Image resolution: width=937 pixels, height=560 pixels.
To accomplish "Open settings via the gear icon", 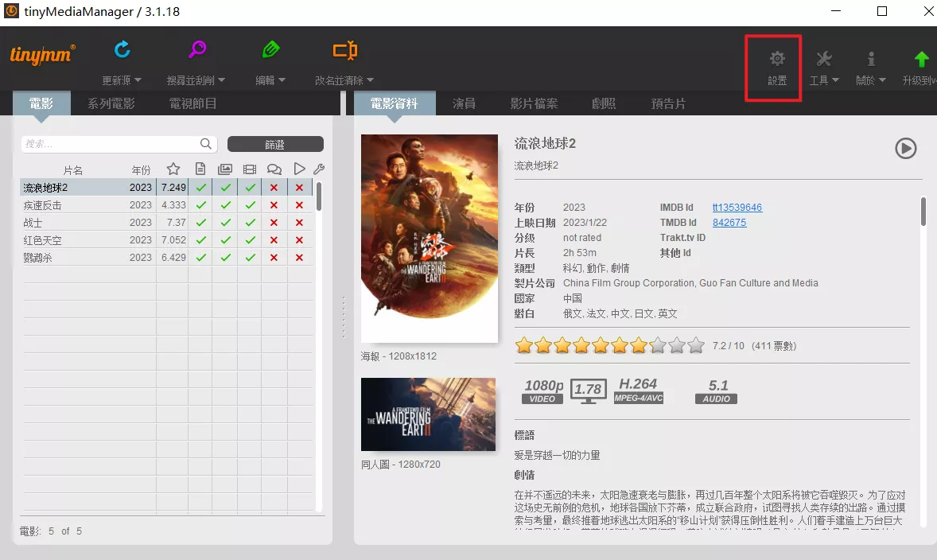I will click(777, 59).
